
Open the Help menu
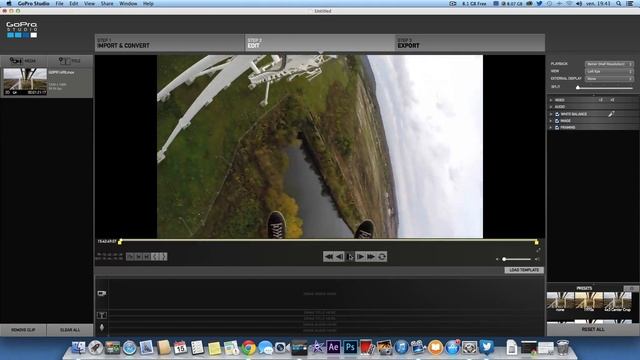148,3
